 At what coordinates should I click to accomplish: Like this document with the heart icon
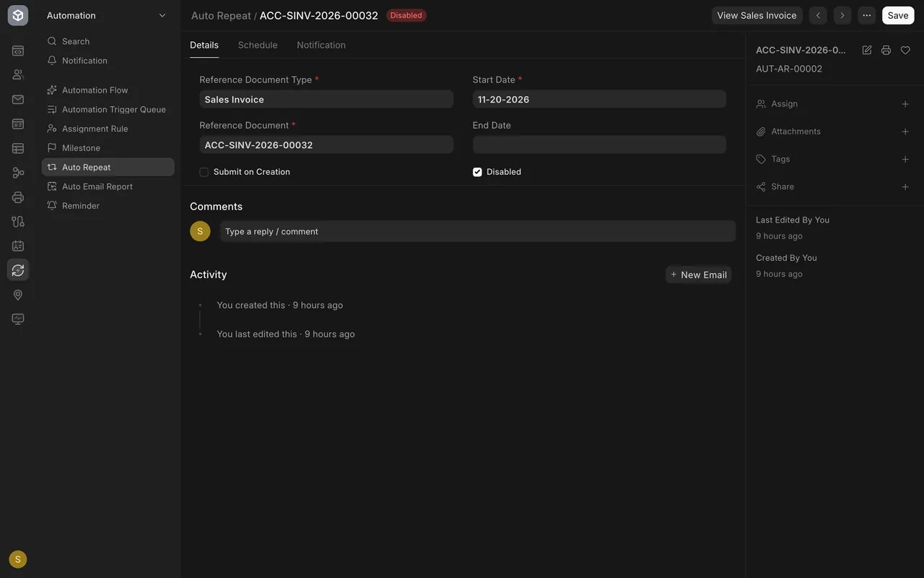(x=905, y=50)
